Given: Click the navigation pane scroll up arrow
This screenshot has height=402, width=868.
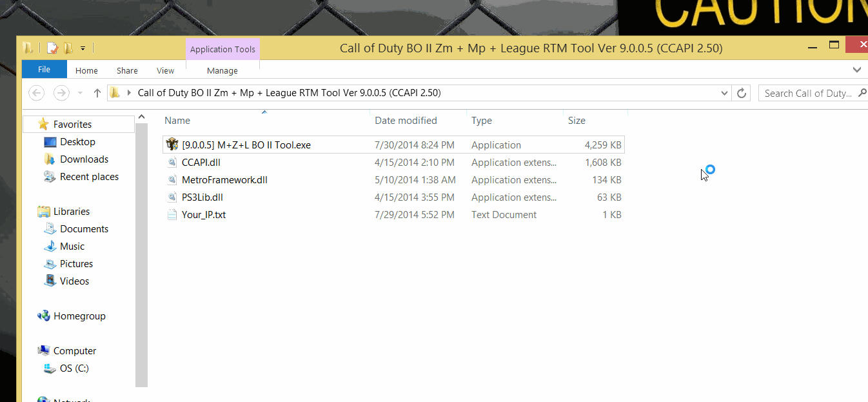Looking at the screenshot, I should pyautogui.click(x=141, y=118).
